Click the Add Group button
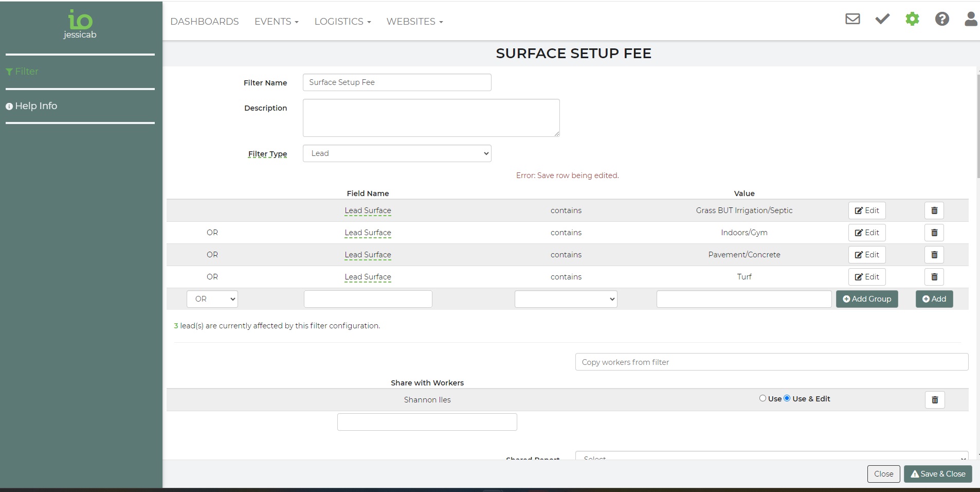The width and height of the screenshot is (980, 492). pos(866,299)
